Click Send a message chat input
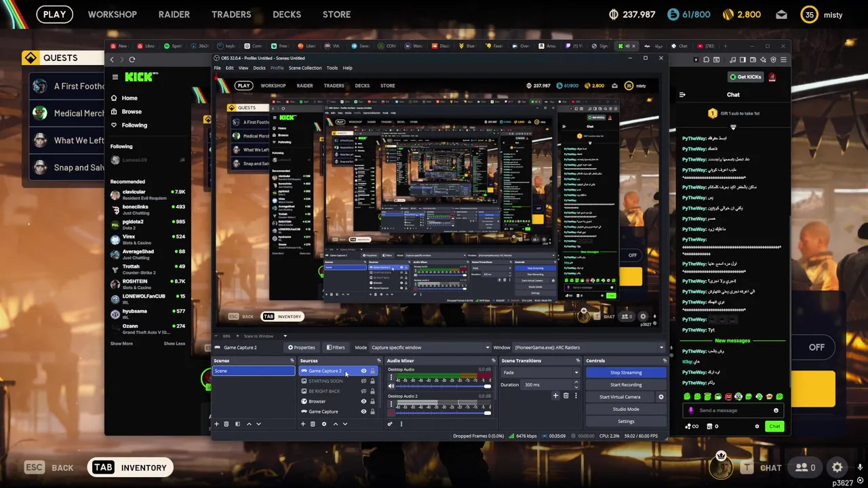Screen dimensions: 868x488 [733, 410]
